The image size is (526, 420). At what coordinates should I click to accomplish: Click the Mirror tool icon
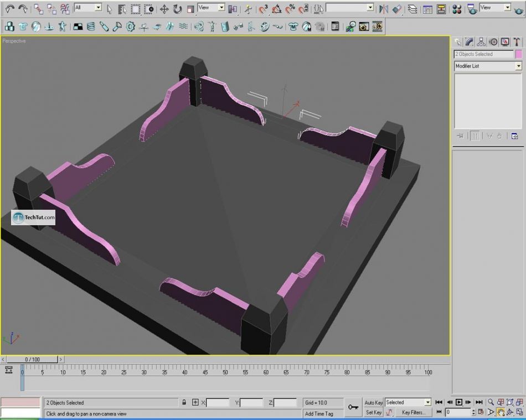pyautogui.click(x=384, y=9)
